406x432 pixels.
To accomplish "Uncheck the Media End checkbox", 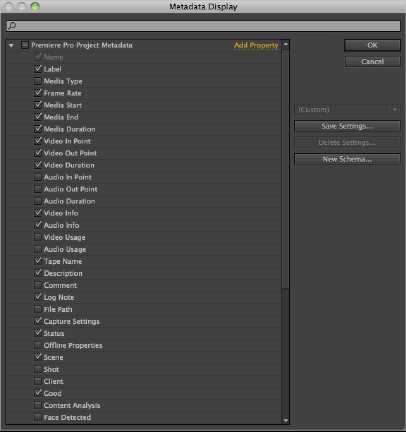I will click(x=38, y=117).
